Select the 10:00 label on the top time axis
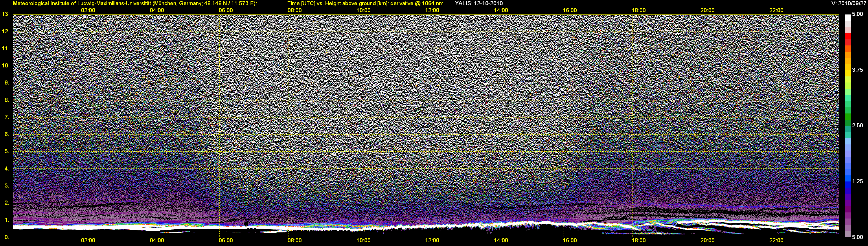Image resolution: width=868 pixels, height=246 pixels. pos(363,10)
